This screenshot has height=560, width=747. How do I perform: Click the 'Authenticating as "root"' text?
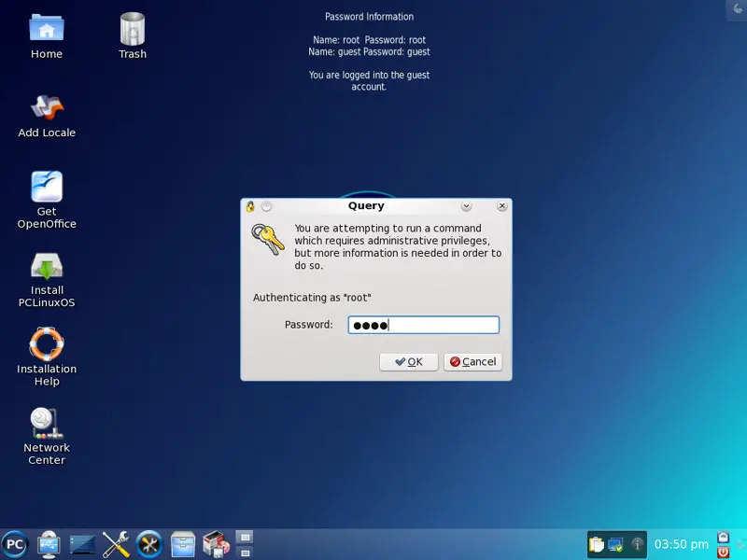click(x=312, y=298)
